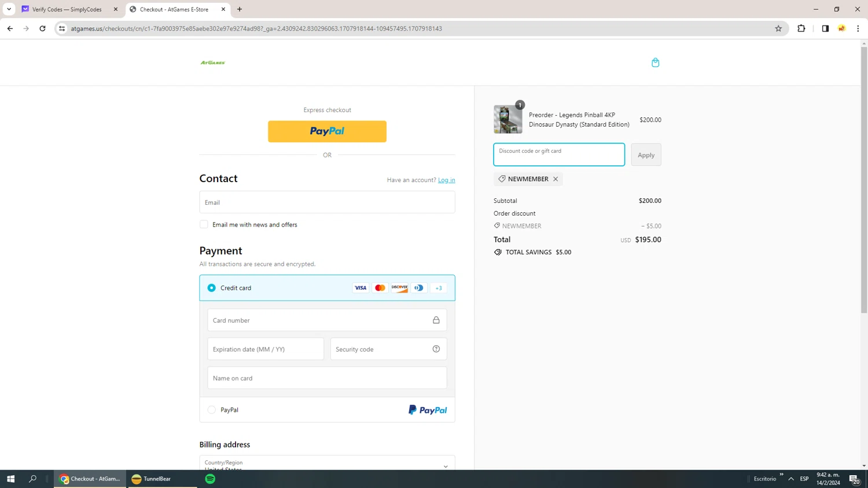Open the tab search dropdown arrow
The width and height of the screenshot is (868, 488).
coord(9,9)
